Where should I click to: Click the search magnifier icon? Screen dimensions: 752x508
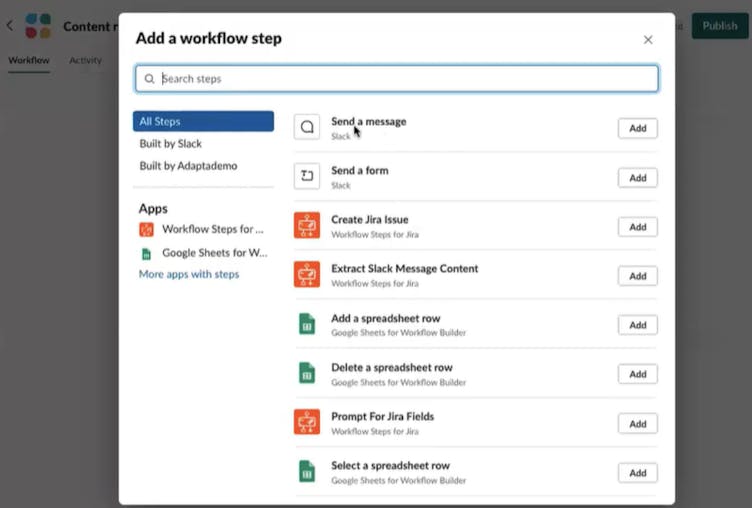coord(150,78)
